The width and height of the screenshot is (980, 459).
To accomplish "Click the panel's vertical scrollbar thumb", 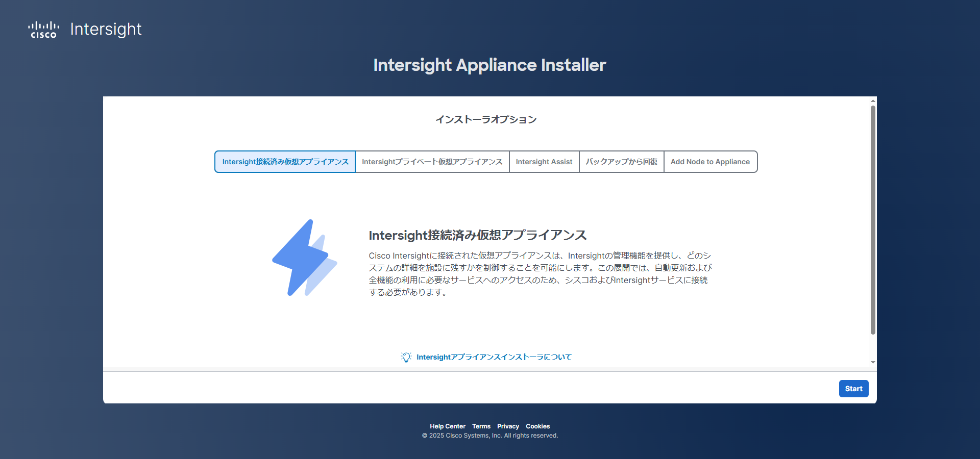I will click(873, 219).
